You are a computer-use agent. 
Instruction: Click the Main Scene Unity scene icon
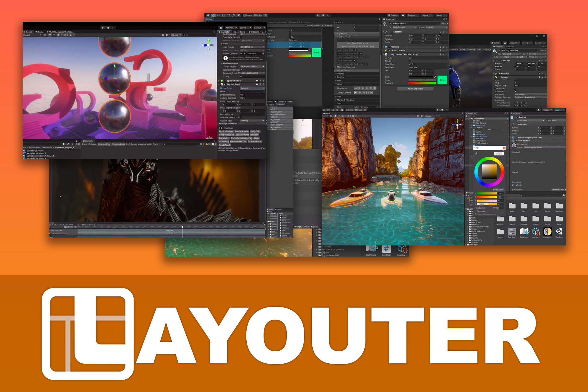click(x=559, y=231)
